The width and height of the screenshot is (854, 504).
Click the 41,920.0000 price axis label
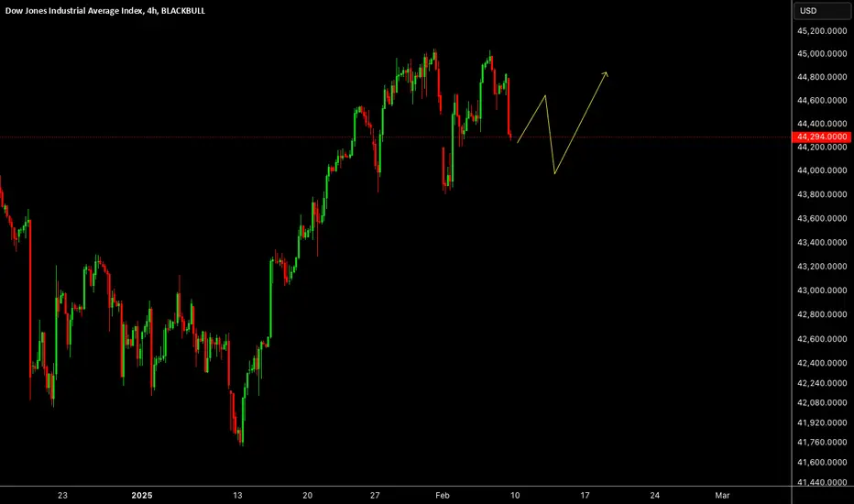tap(822, 422)
